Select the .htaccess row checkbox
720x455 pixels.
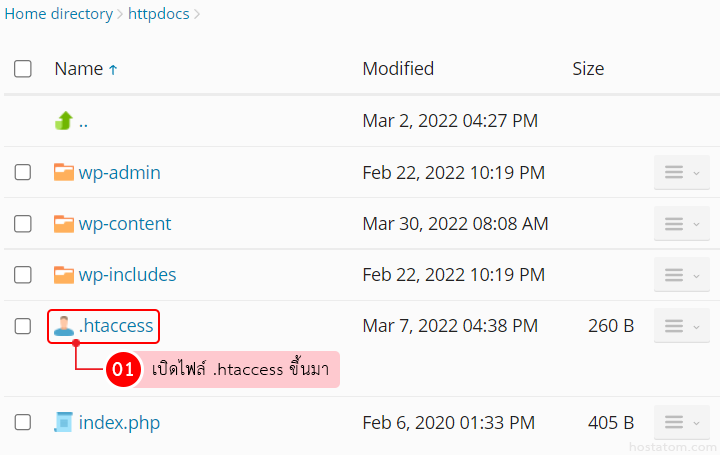(x=22, y=325)
